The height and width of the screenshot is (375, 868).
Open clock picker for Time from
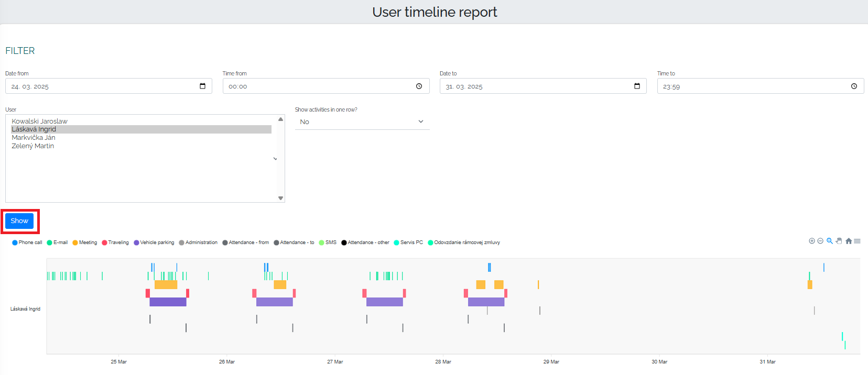419,86
